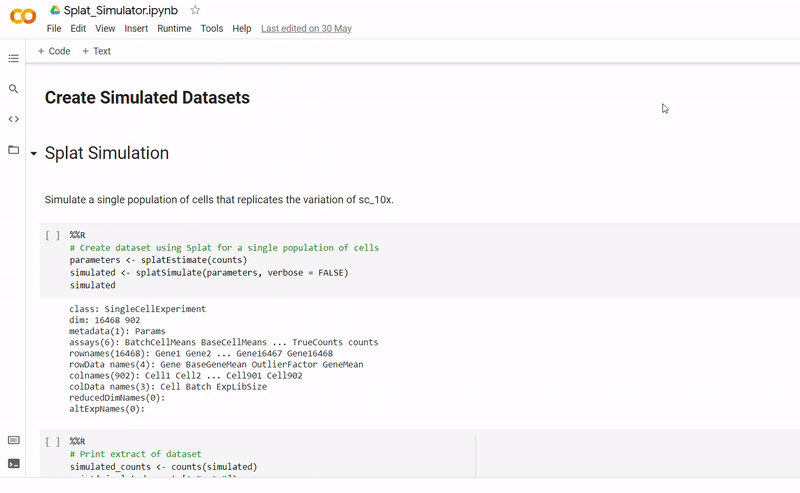Screen dimensions: 800x493
Task: Open the Help menu
Action: point(242,29)
